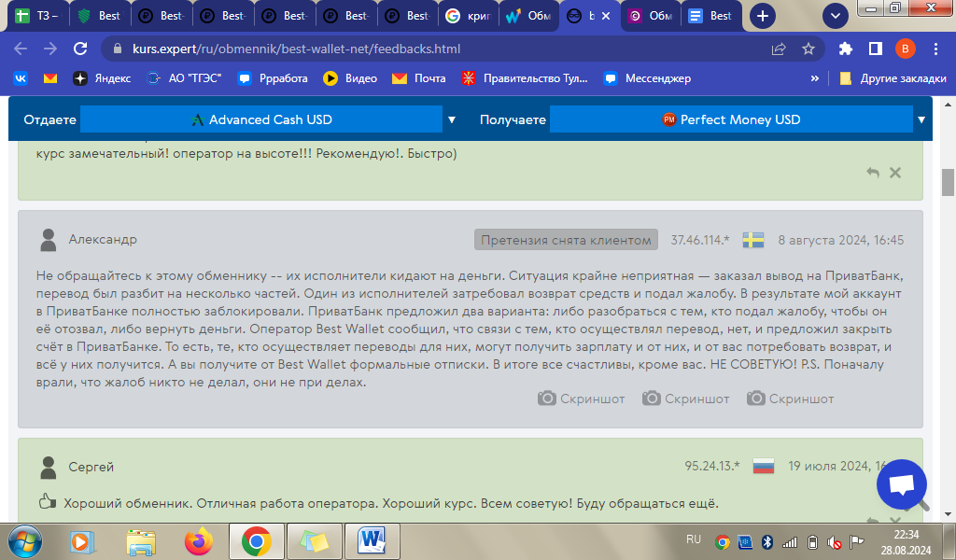Open Microsoft Word from the taskbar
Image resolution: width=956 pixels, height=560 pixels.
[372, 541]
